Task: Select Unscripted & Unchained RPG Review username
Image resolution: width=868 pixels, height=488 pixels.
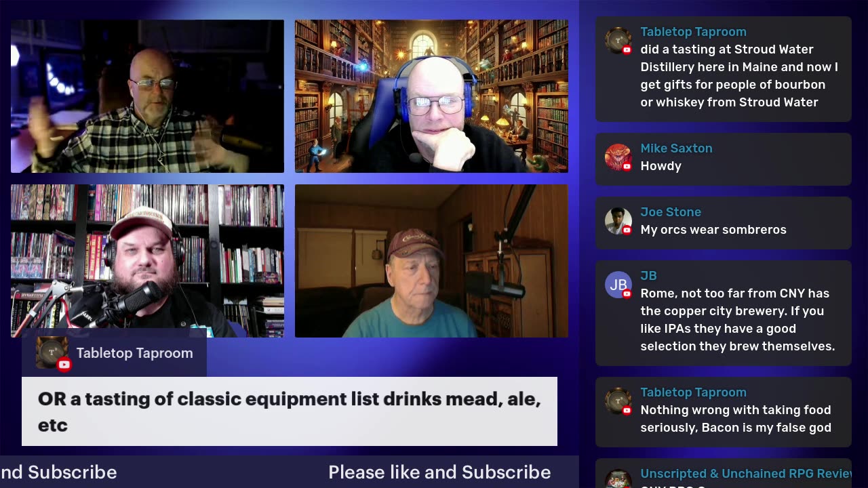Action: coord(746,473)
